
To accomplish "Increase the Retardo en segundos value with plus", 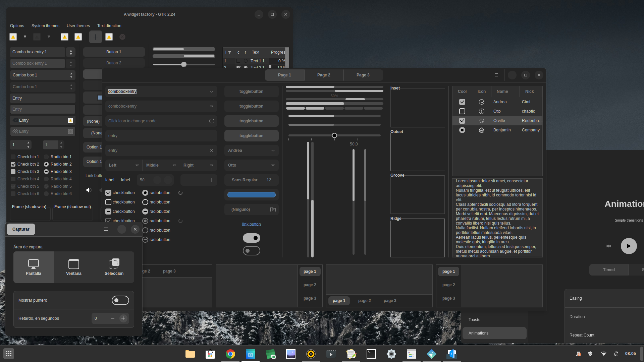I will click(x=123, y=318).
